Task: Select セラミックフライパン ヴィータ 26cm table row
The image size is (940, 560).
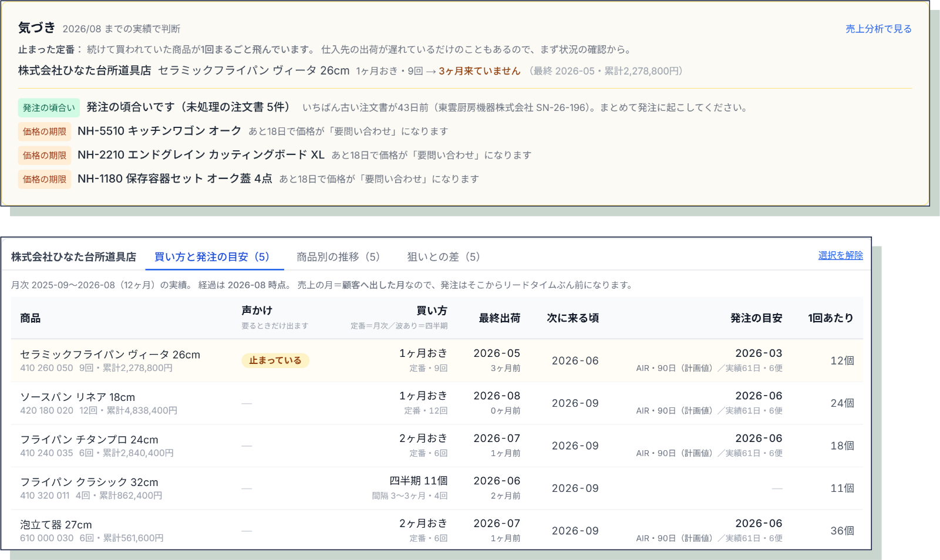Action: coord(437,360)
